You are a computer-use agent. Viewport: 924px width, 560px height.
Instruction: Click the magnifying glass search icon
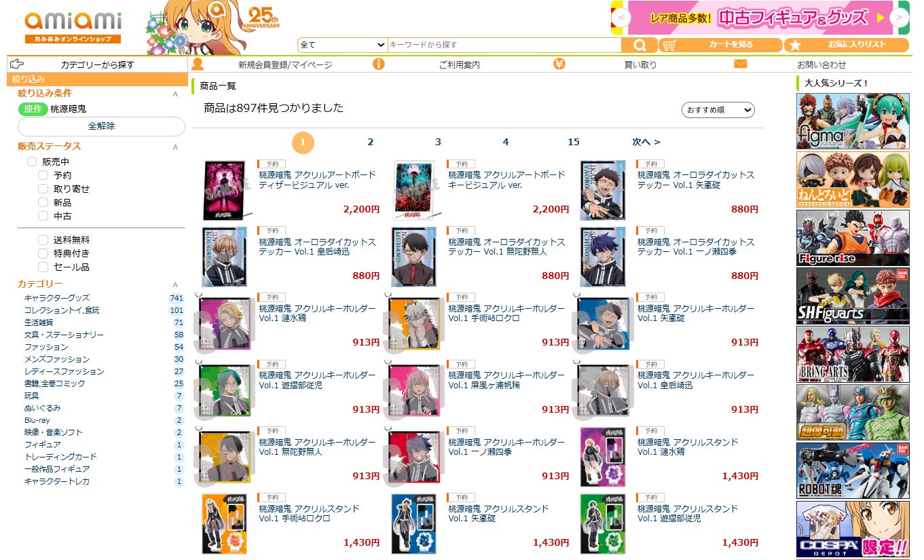[x=639, y=45]
